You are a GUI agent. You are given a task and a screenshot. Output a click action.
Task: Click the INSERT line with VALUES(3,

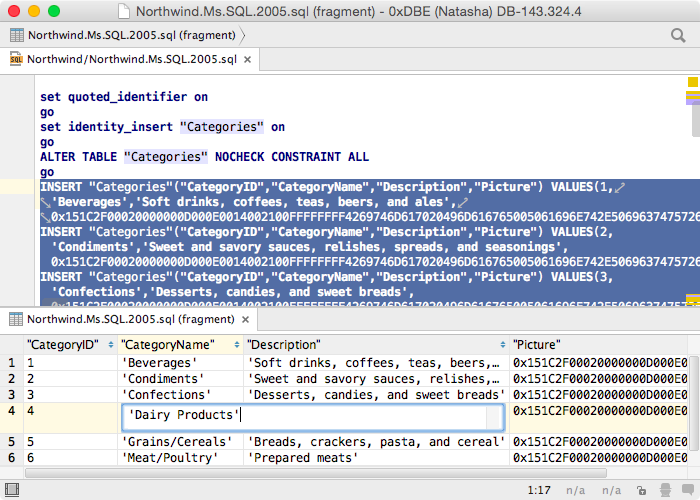[x=327, y=277]
